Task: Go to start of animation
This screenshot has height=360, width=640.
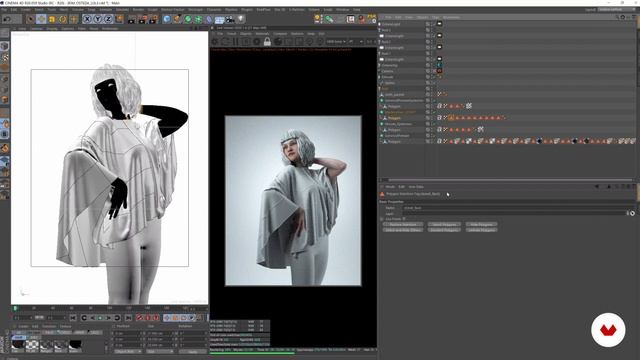Action: [73, 318]
